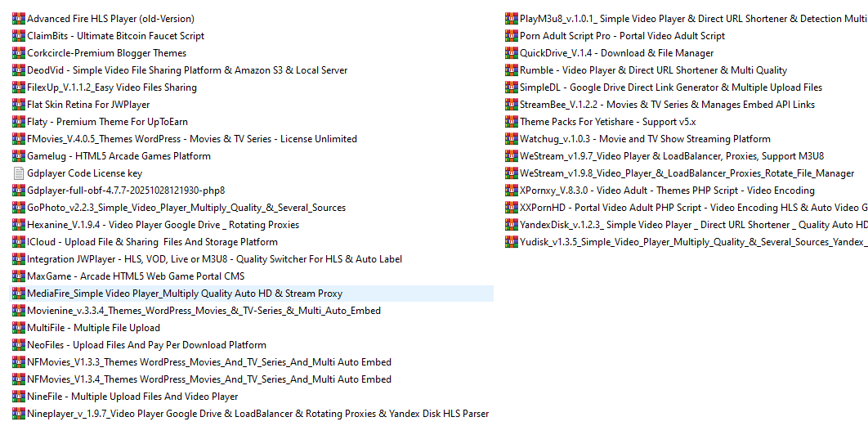The height and width of the screenshot is (426, 868).
Task: Click the RAR icon next to Gamelug
Action: [x=19, y=156]
